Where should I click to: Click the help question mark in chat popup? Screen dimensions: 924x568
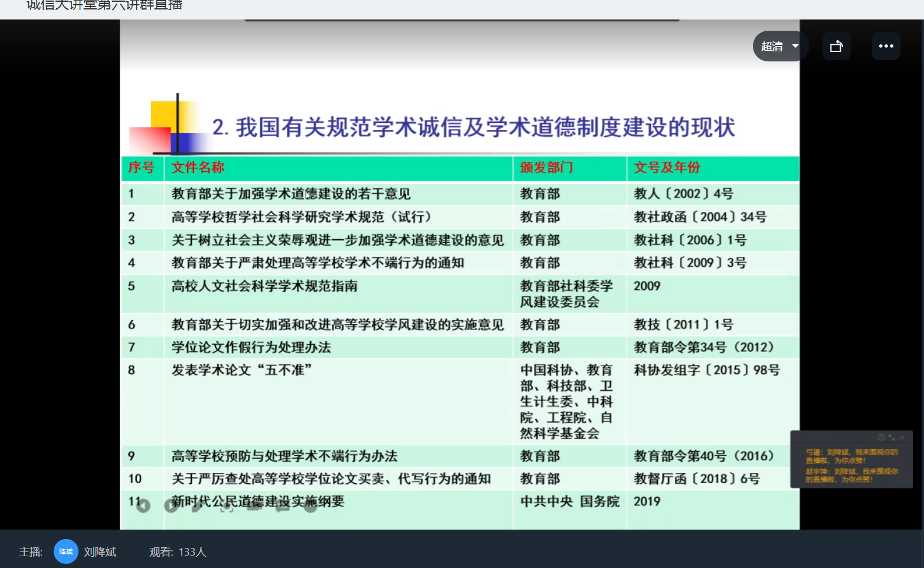[x=881, y=438]
